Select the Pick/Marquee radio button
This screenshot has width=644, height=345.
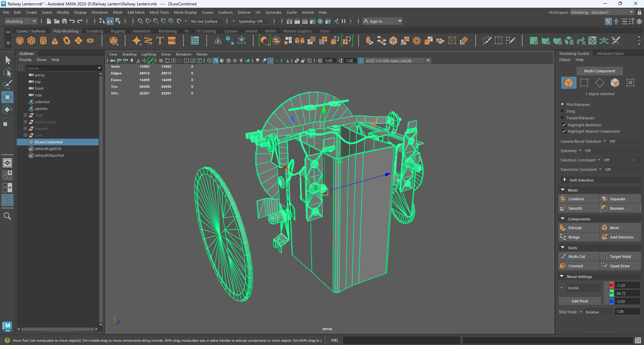pyautogui.click(x=562, y=104)
